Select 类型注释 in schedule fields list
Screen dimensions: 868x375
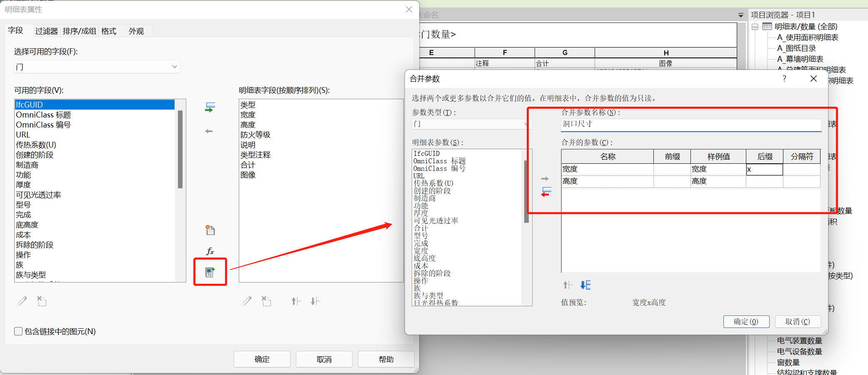coord(255,155)
